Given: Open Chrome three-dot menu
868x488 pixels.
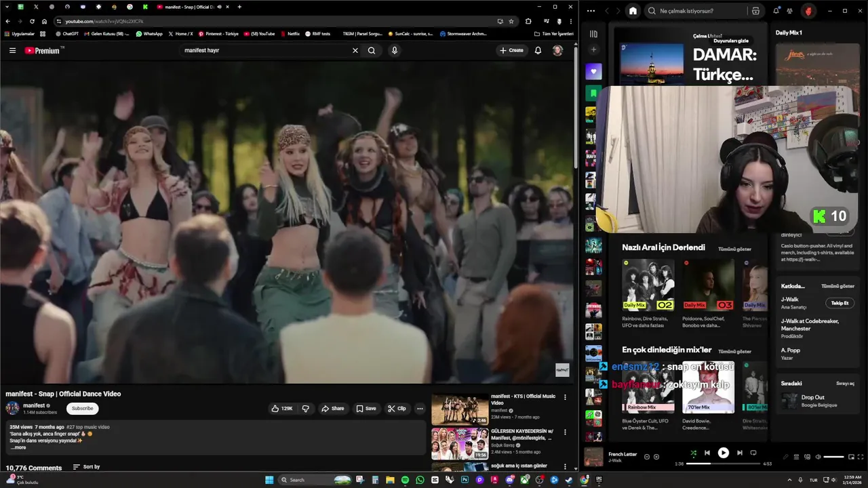Looking at the screenshot, I should pyautogui.click(x=571, y=21).
